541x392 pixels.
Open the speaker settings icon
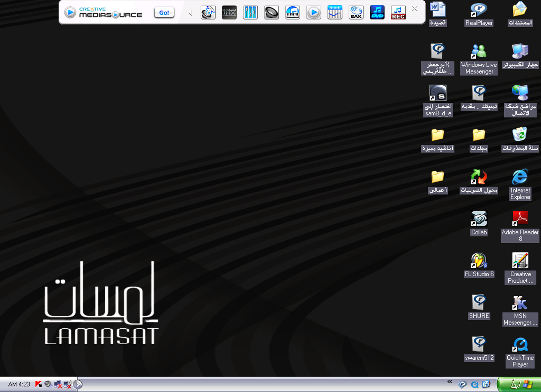[x=271, y=13]
